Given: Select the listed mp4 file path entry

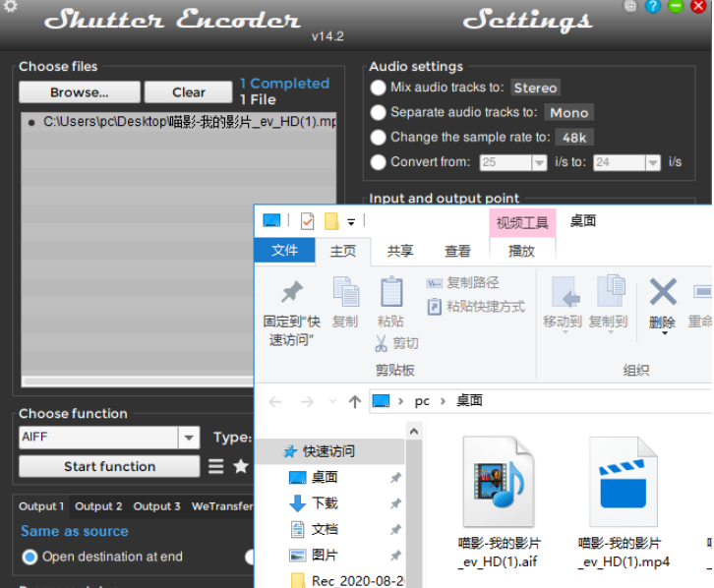Looking at the screenshot, I should pos(179,122).
